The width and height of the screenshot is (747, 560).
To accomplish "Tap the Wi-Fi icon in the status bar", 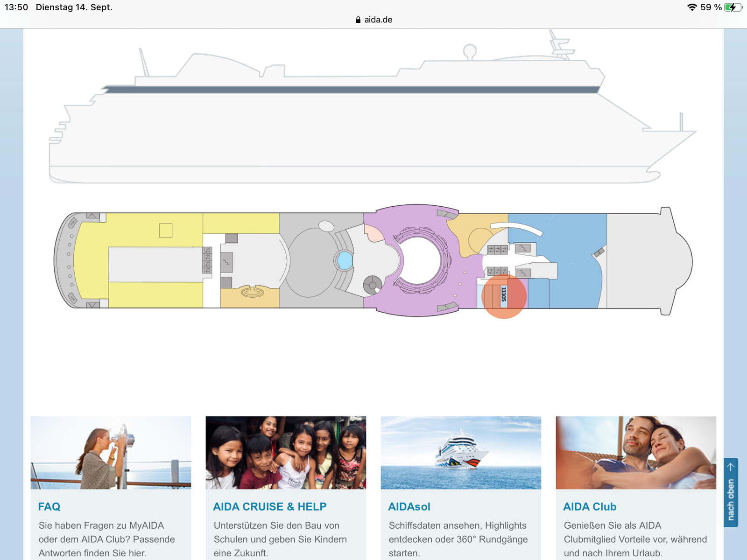I will [x=692, y=7].
